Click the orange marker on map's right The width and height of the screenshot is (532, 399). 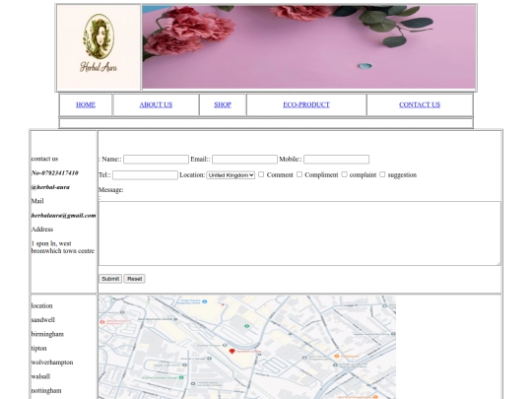click(337, 356)
